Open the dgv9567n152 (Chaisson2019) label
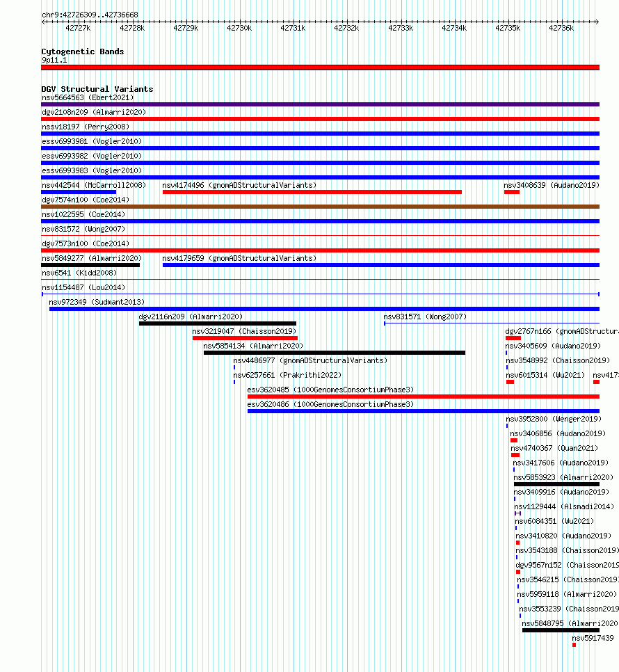The width and height of the screenshot is (619, 672). (567, 565)
